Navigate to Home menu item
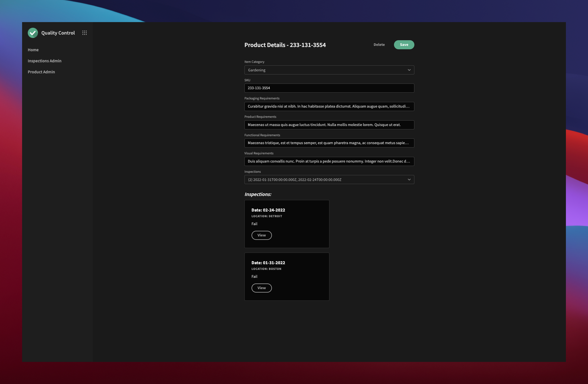Image resolution: width=588 pixels, height=384 pixels. coord(33,50)
